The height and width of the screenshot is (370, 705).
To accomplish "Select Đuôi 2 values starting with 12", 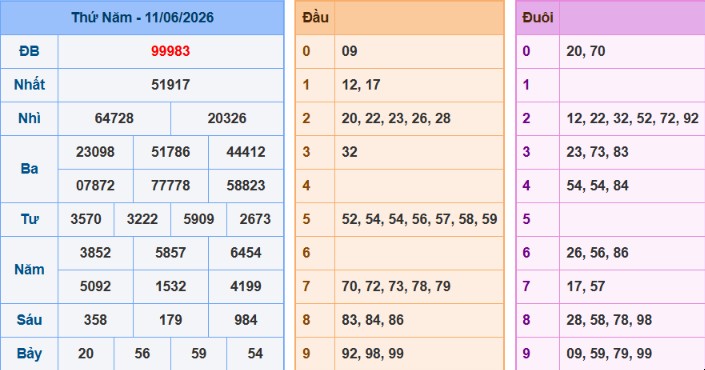I will (633, 118).
